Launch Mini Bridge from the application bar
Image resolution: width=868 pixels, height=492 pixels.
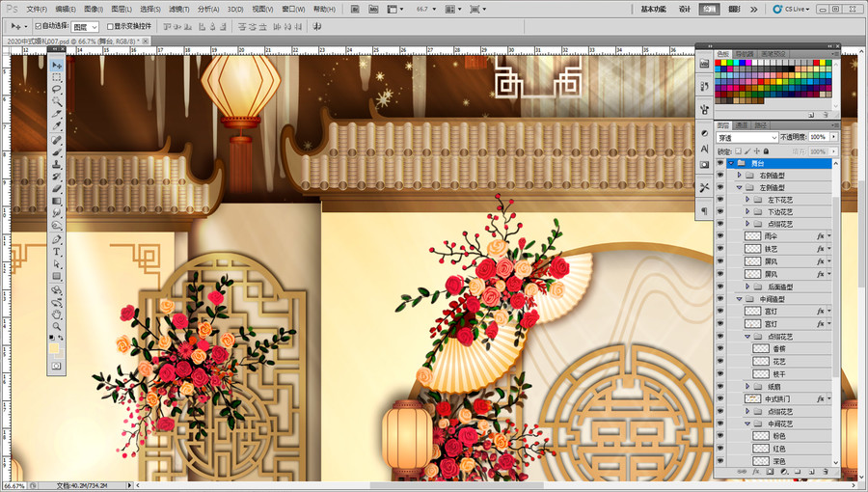point(373,10)
